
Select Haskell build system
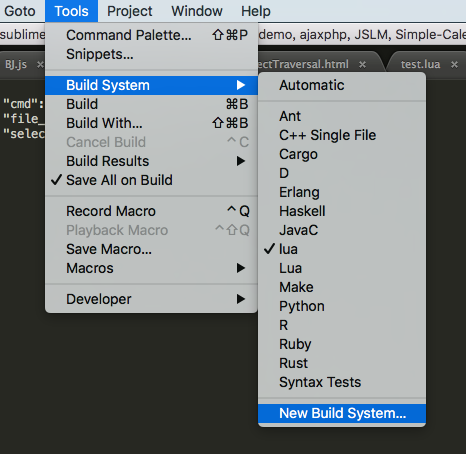pyautogui.click(x=342, y=211)
